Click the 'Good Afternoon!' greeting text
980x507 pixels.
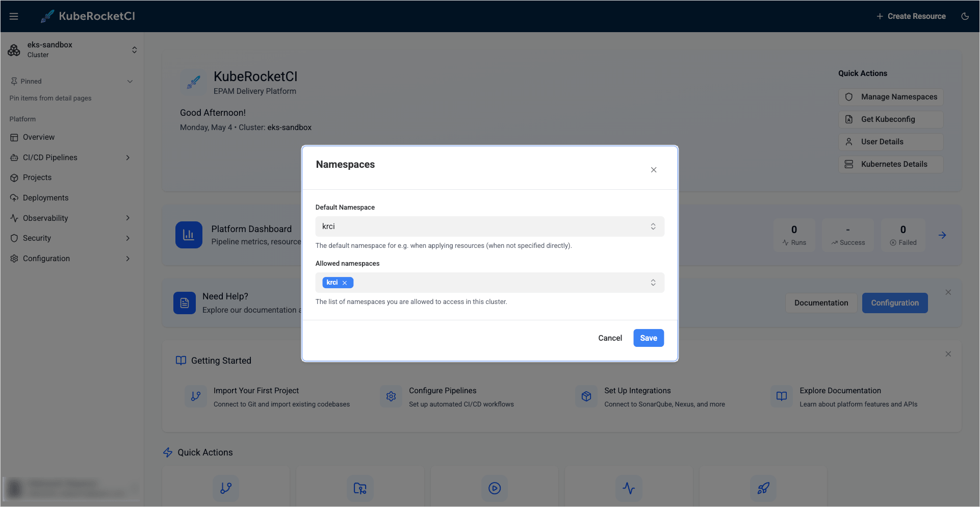point(213,113)
